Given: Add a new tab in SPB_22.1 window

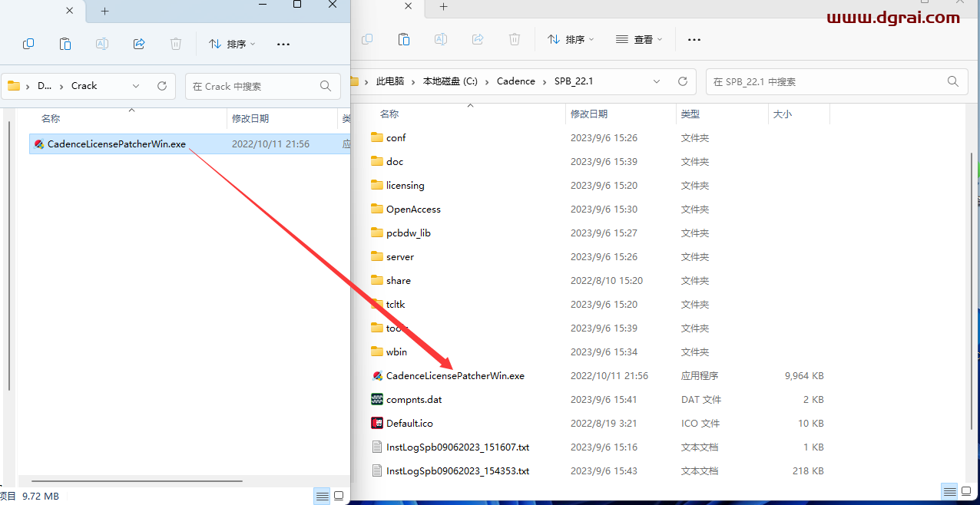Looking at the screenshot, I should pyautogui.click(x=443, y=7).
